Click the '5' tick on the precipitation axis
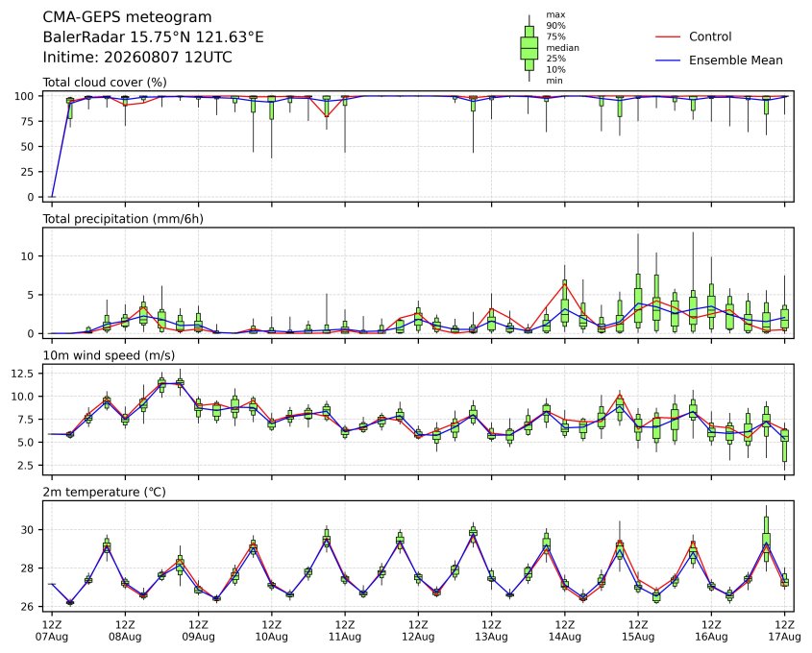The image size is (812, 653). [31, 296]
